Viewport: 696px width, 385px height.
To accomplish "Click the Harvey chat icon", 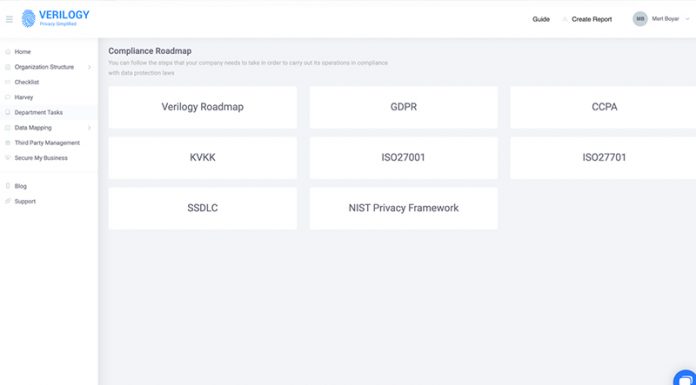I will (8, 97).
